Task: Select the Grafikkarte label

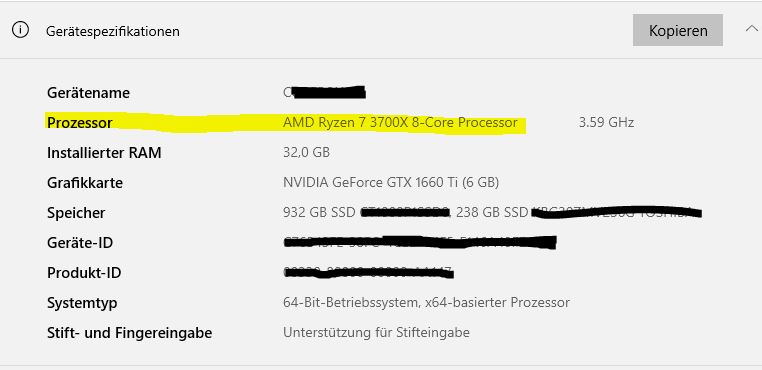Action: pos(85,183)
